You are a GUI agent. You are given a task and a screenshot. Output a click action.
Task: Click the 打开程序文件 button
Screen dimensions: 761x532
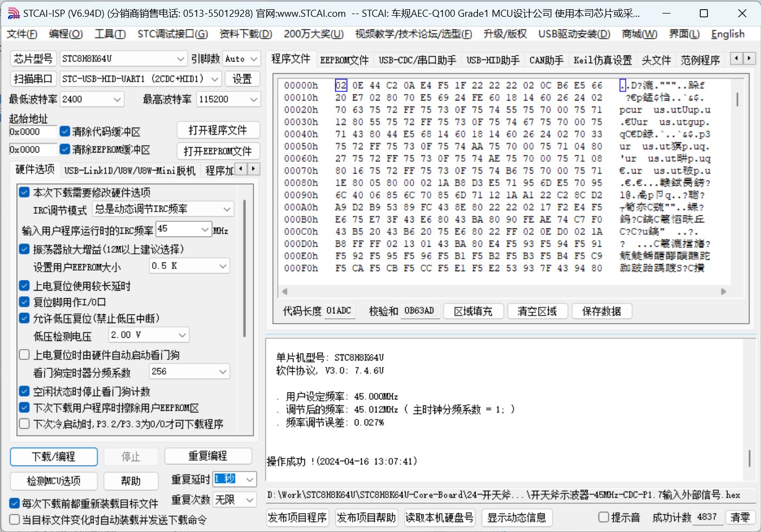point(218,130)
